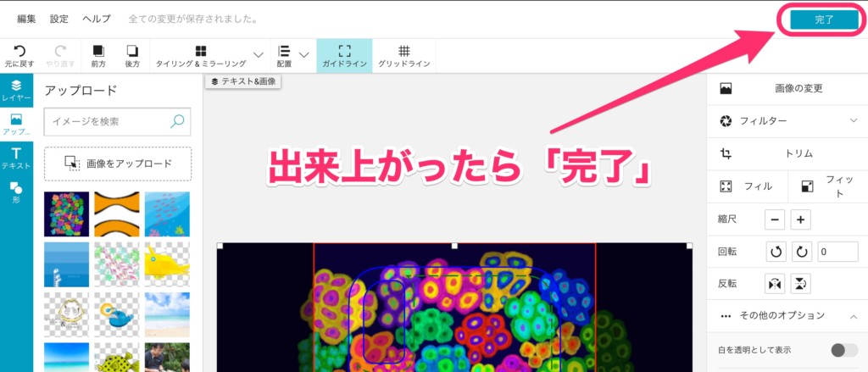Increase scale with the plus button
Screen dimensions: 868x372
click(x=801, y=219)
